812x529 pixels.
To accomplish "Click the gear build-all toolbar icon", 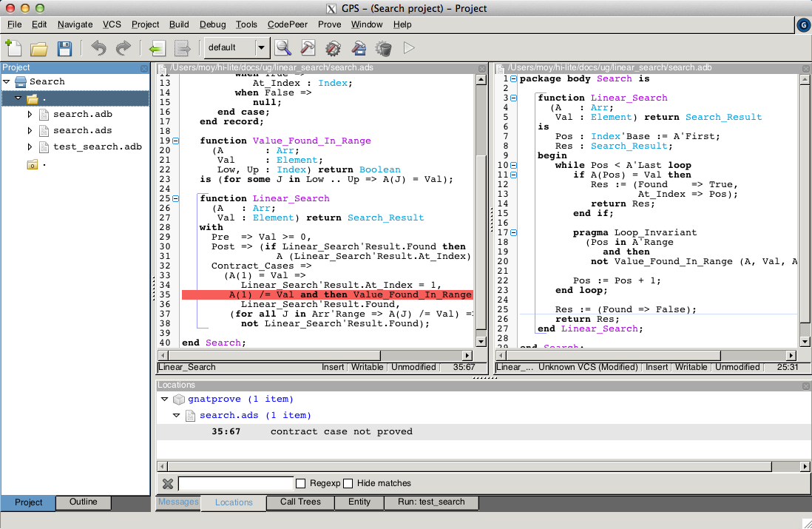I will [x=333, y=48].
